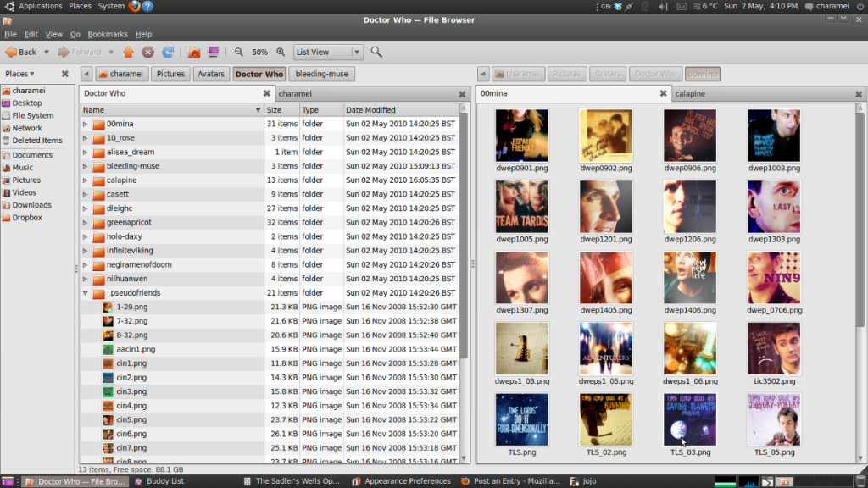This screenshot has width=868, height=488.
Task: Open Desktop in the Places sidebar
Action: [27, 103]
